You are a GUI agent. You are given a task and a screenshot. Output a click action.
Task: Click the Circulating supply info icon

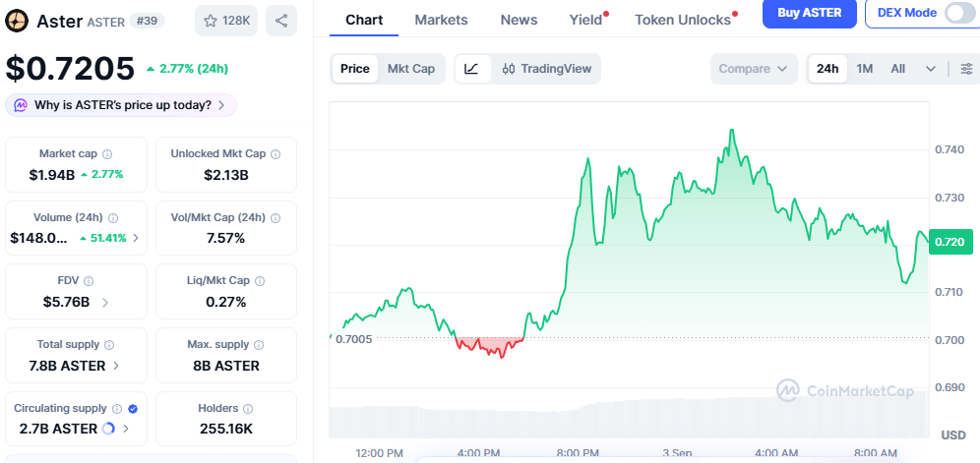(117, 409)
